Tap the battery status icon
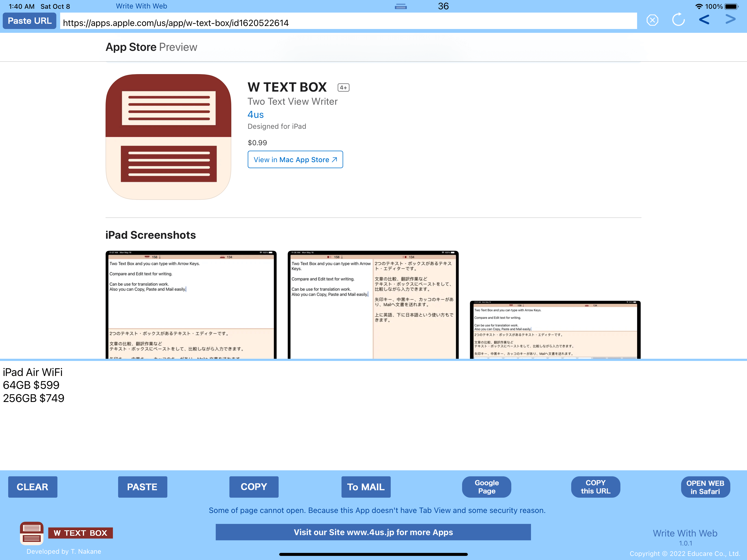The width and height of the screenshot is (747, 560). coord(731,6)
